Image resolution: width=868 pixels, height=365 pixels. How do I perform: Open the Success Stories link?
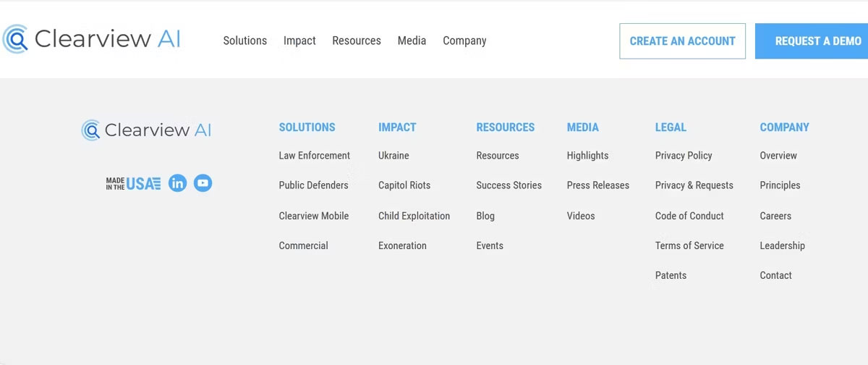point(509,185)
